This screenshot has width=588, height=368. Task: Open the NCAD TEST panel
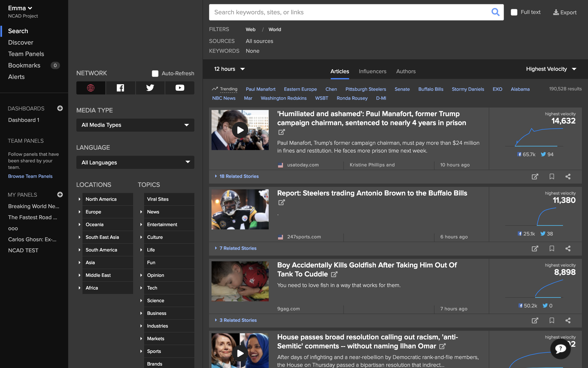(23, 250)
